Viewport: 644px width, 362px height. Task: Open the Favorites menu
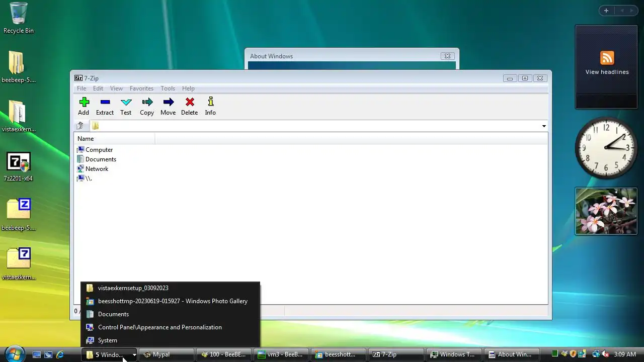(x=141, y=88)
